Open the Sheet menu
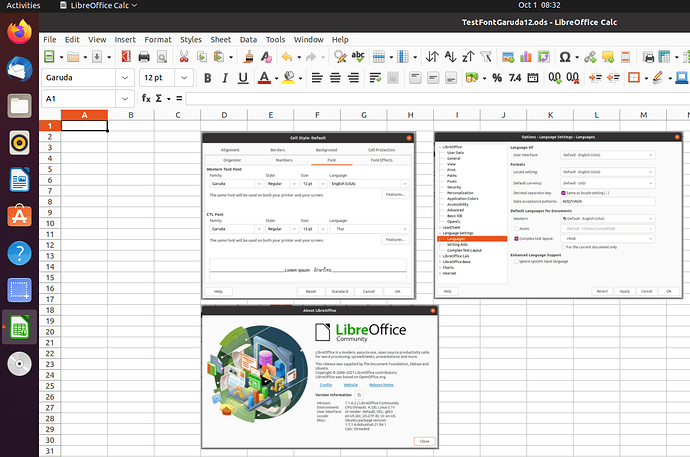The height and width of the screenshot is (457, 690). point(220,40)
